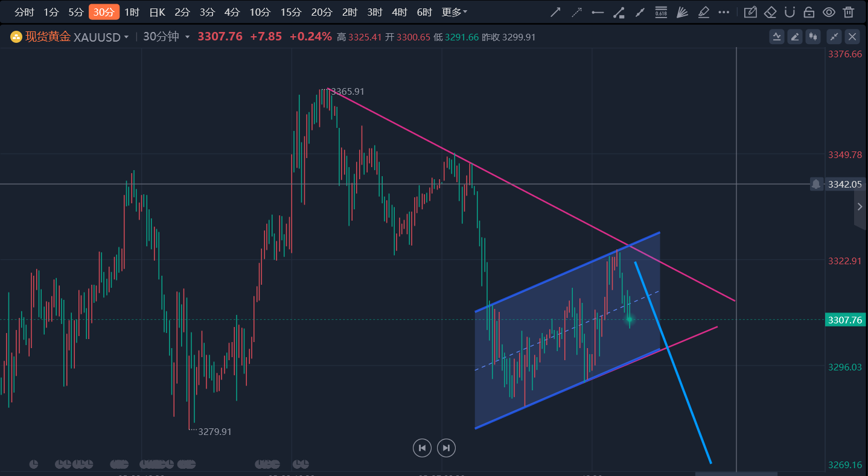Select the highlighter marker tool

tap(703, 12)
